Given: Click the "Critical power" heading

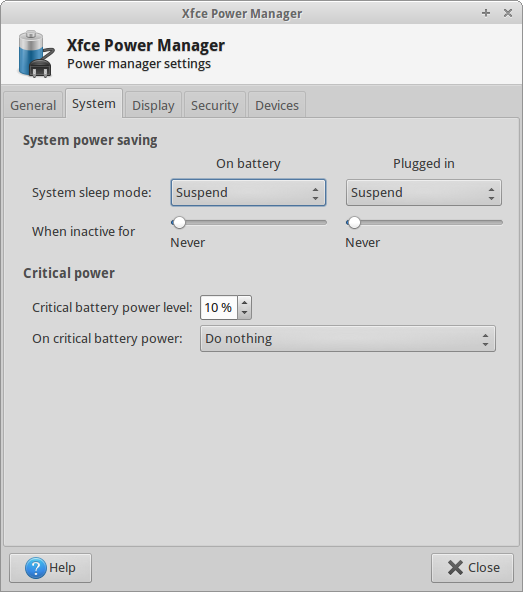Looking at the screenshot, I should (69, 273).
